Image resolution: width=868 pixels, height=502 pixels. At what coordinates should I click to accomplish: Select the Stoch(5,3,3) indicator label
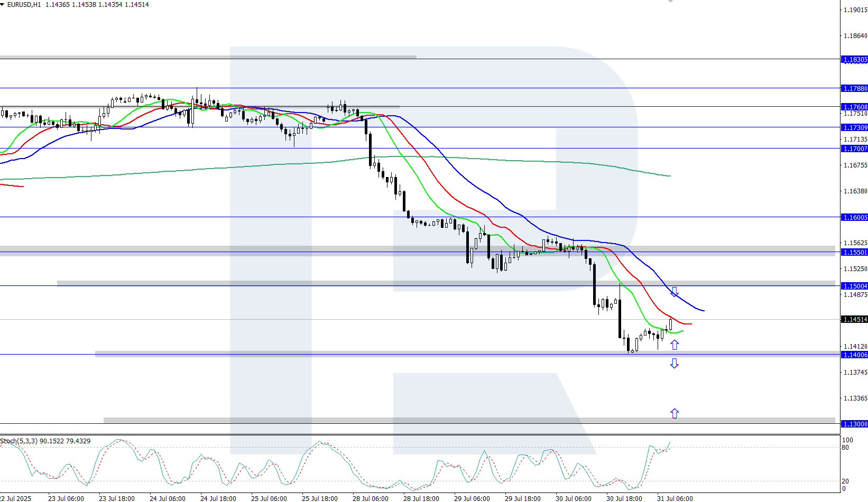coord(19,441)
